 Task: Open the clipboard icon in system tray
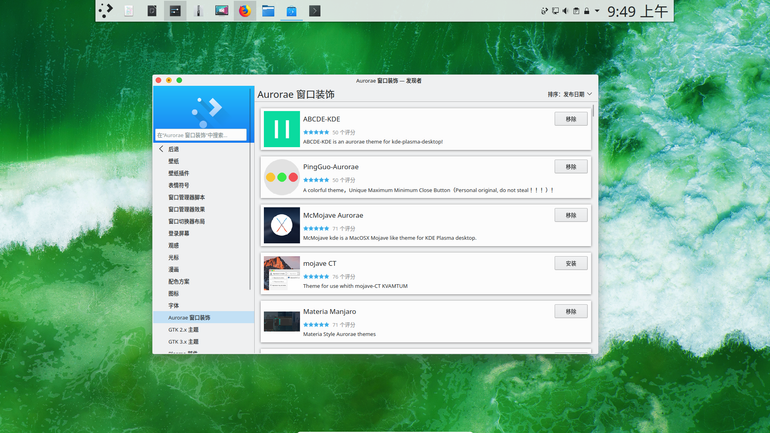coord(576,11)
